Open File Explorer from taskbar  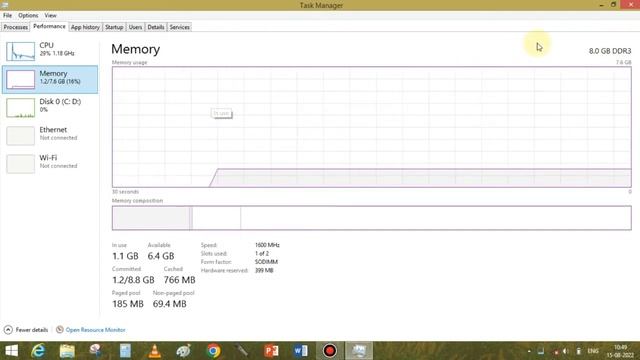point(67,351)
